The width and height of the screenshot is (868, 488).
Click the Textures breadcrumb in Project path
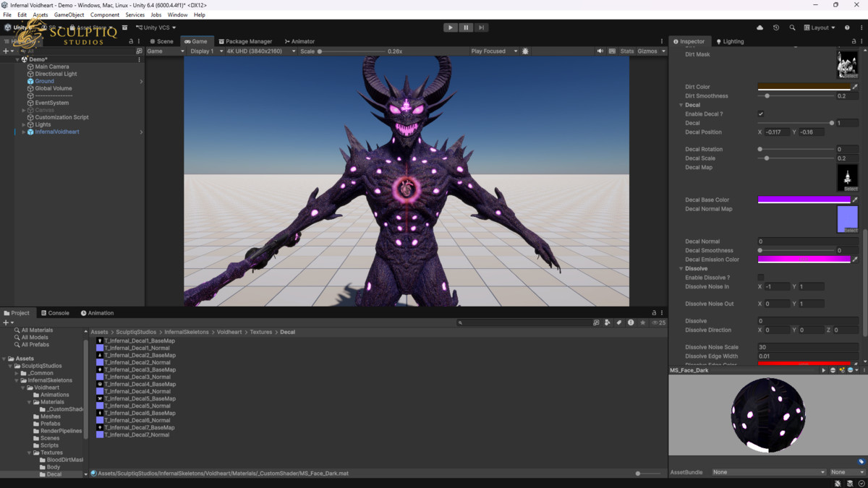[261, 332]
